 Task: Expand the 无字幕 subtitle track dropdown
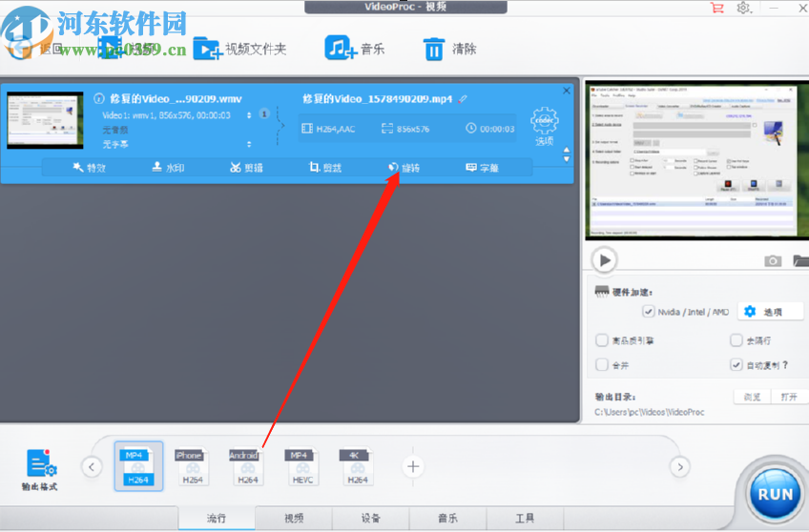249,144
